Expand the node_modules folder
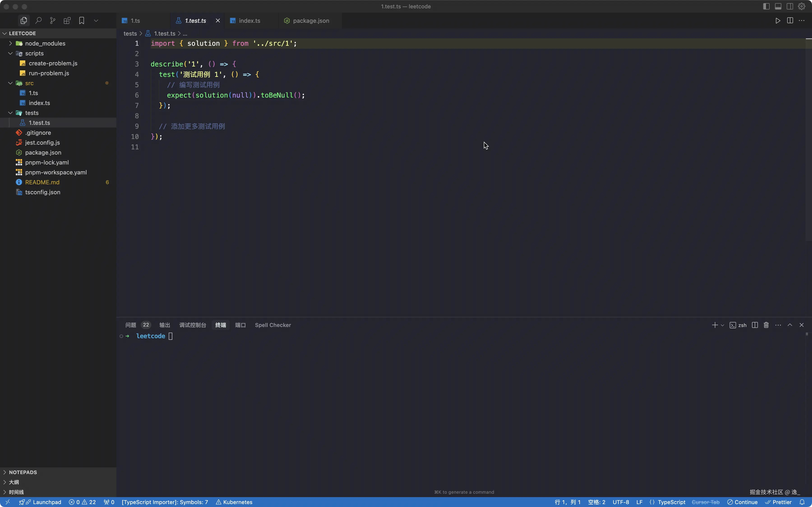Viewport: 812px width, 507px height. (45, 43)
